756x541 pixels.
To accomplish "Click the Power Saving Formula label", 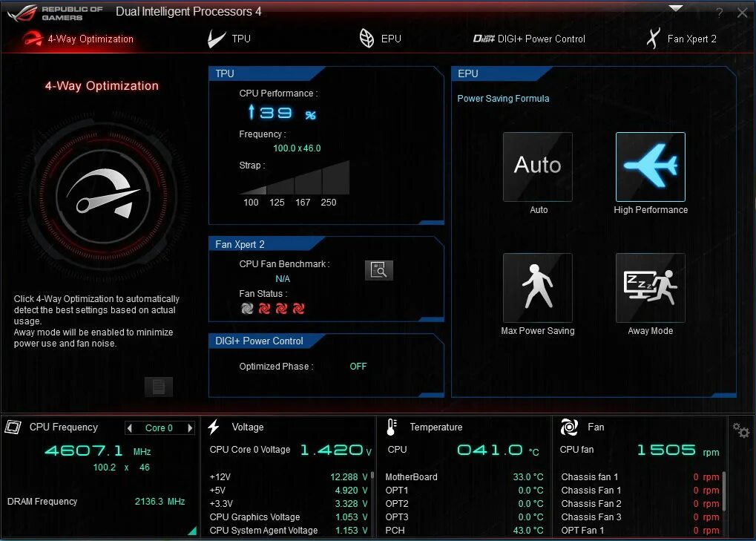I will click(x=503, y=99).
